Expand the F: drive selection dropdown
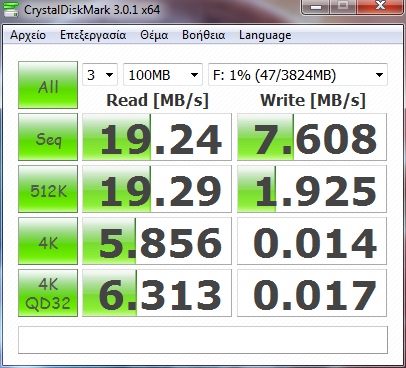The image size is (406, 368). coord(298,75)
